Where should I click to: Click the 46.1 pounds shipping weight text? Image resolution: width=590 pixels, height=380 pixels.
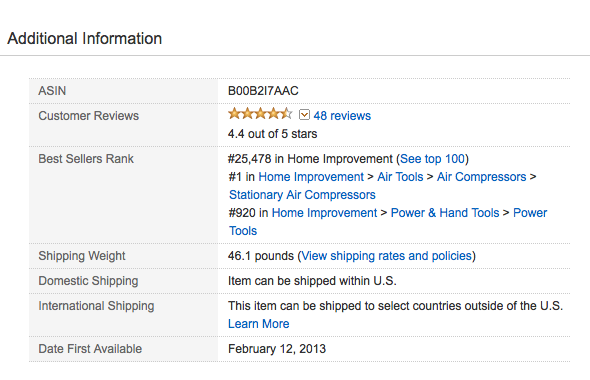coord(261,256)
